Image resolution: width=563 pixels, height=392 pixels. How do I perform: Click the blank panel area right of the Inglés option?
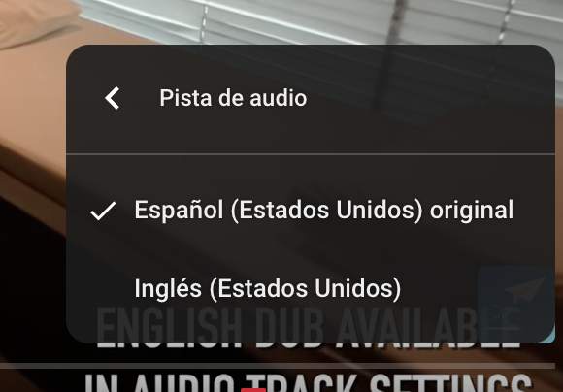coord(442,288)
